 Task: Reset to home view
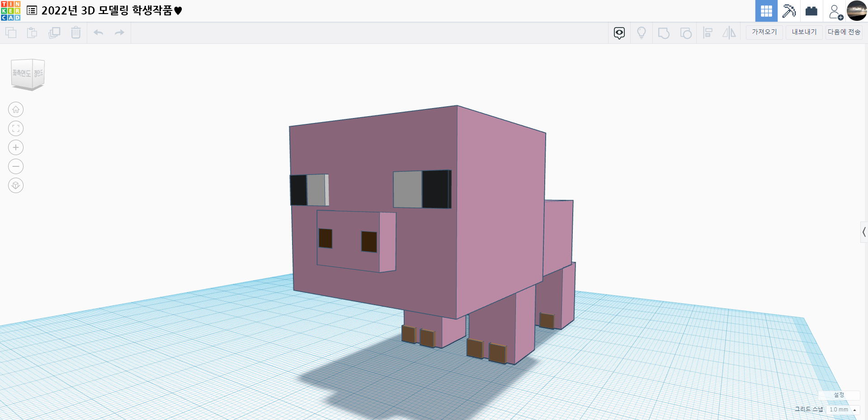tap(16, 109)
